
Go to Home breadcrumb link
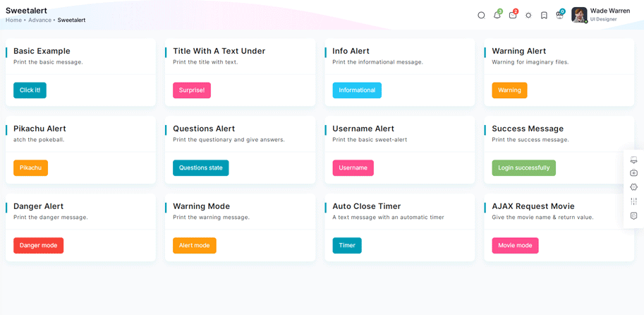[13, 20]
